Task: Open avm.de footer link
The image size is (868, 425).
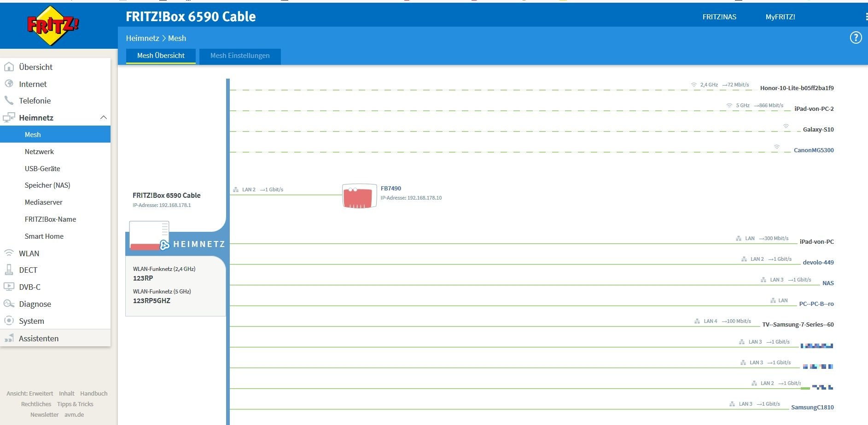Action: pyautogui.click(x=74, y=414)
